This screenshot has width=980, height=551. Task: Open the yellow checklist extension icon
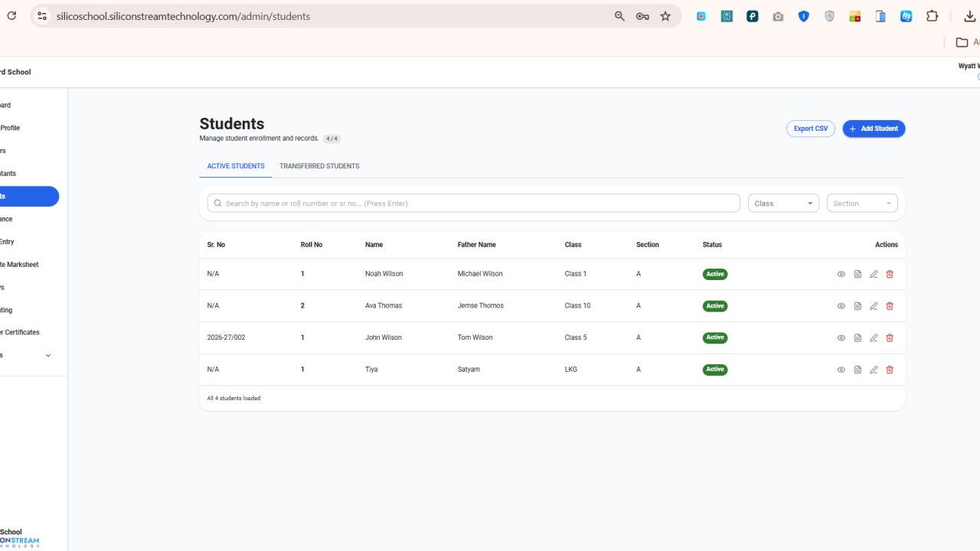coord(855,16)
